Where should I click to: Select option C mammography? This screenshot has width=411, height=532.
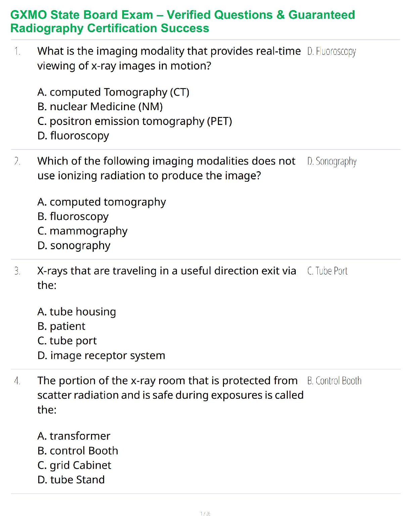(82, 231)
